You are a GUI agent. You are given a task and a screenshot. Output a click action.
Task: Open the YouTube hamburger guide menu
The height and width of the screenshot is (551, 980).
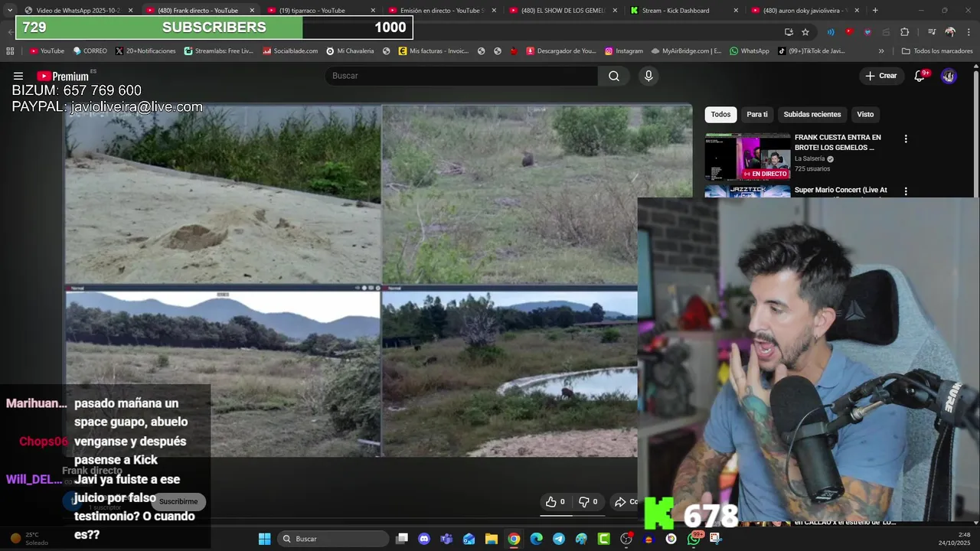[18, 76]
